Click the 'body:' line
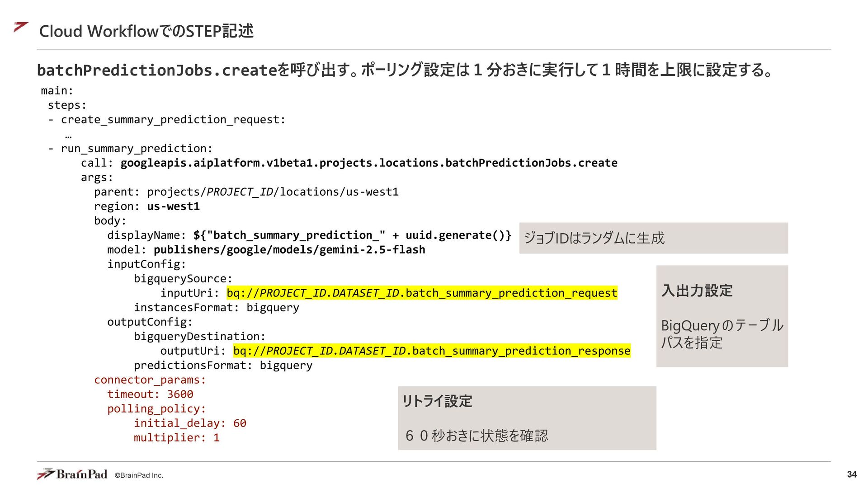 [110, 221]
